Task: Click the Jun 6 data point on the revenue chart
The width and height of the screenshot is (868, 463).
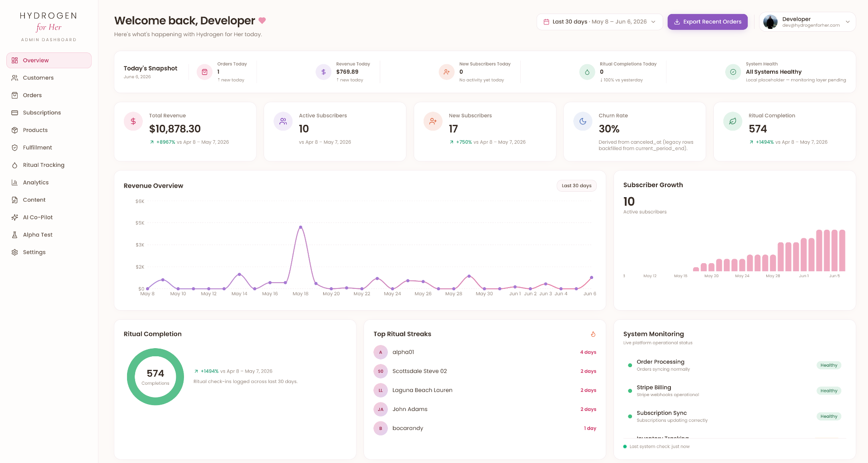Action: (x=591, y=278)
